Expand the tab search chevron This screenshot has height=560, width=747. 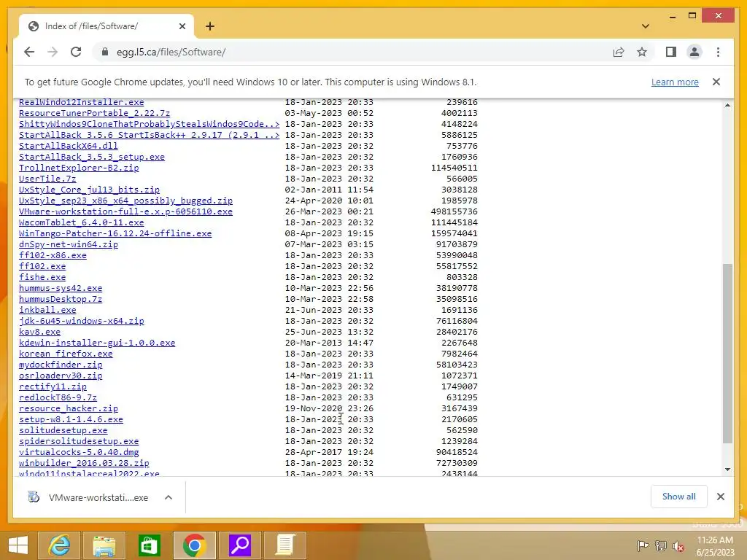click(x=645, y=26)
